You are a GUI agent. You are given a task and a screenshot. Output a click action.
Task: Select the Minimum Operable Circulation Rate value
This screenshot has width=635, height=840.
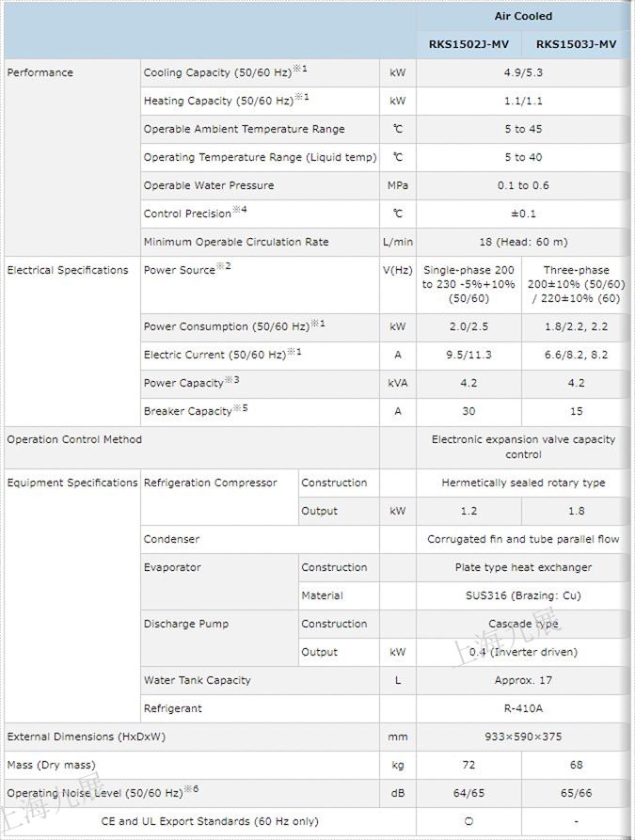click(523, 242)
